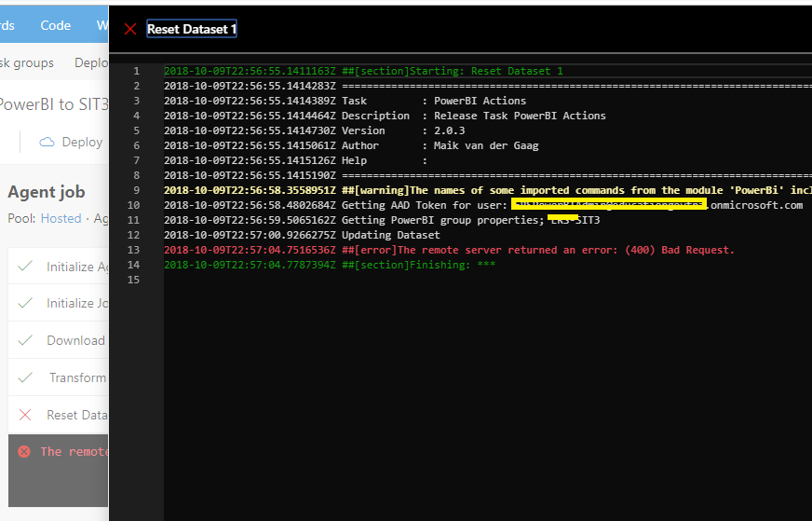Screen dimensions: 812x521
Task: Open the Hosted pool link
Action: [61, 218]
